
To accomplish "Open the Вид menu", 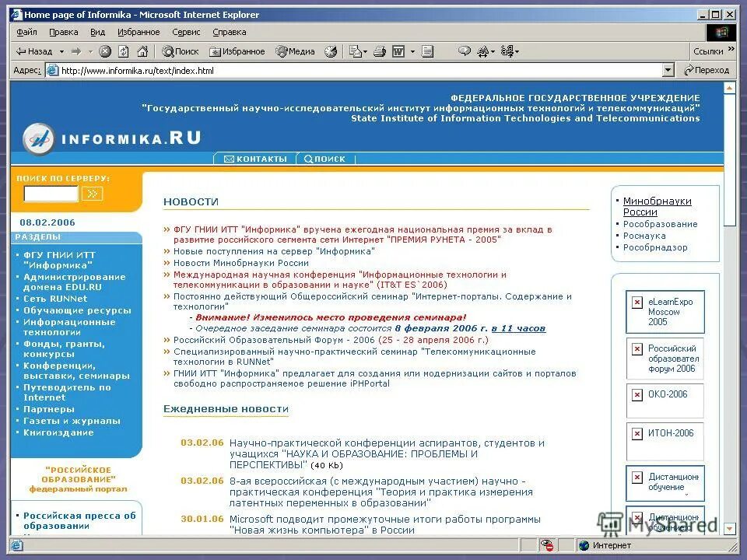I will tap(98, 33).
